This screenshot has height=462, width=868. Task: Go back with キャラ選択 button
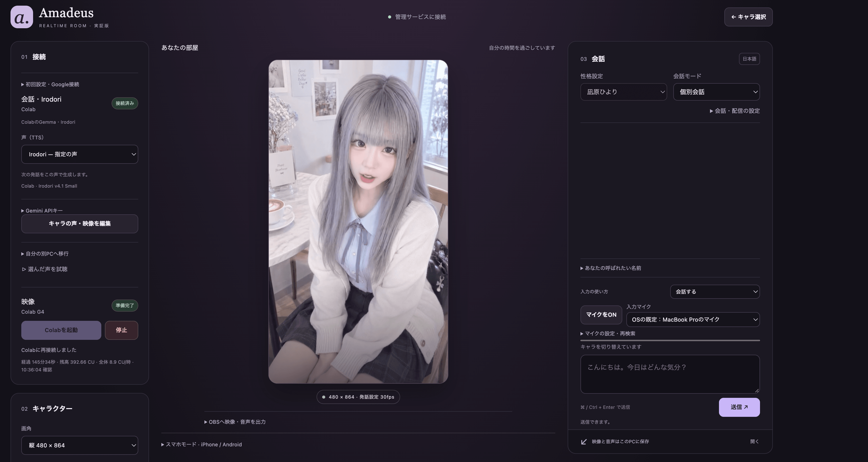(x=748, y=17)
